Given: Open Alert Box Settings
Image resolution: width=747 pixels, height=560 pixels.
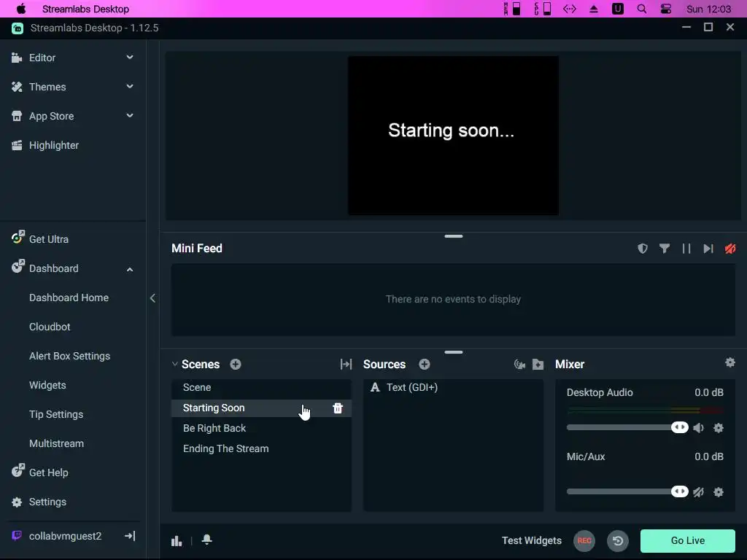Looking at the screenshot, I should 69,356.
